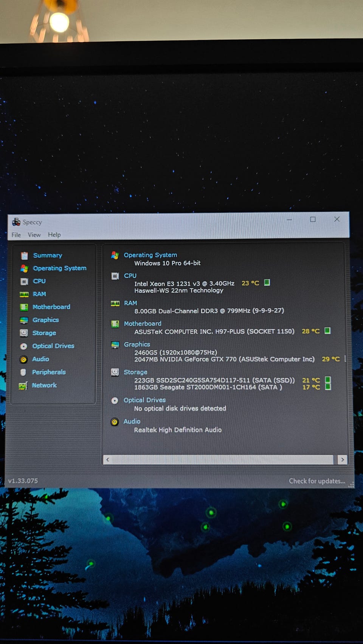363x644 pixels.
Task: Click the Audio heading link in summary
Action: [132, 421]
